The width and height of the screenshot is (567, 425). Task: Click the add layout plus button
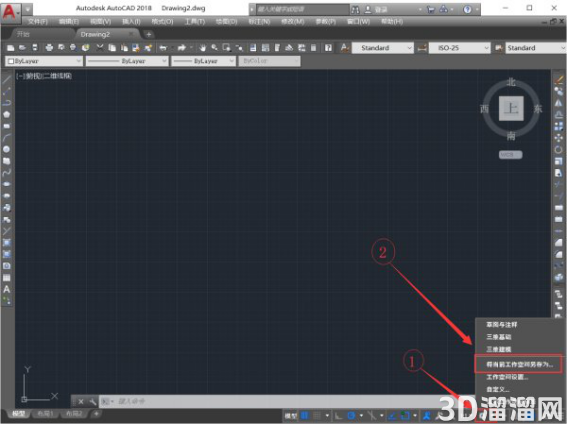[96, 413]
